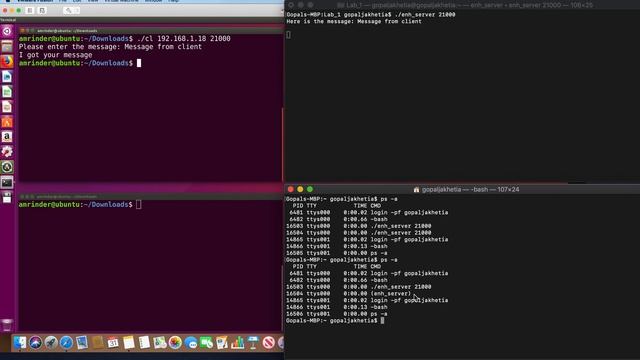Open LibreOffice Calc in Ubuntu launcher
Screen dimensions: 640x360
(x=7, y=92)
